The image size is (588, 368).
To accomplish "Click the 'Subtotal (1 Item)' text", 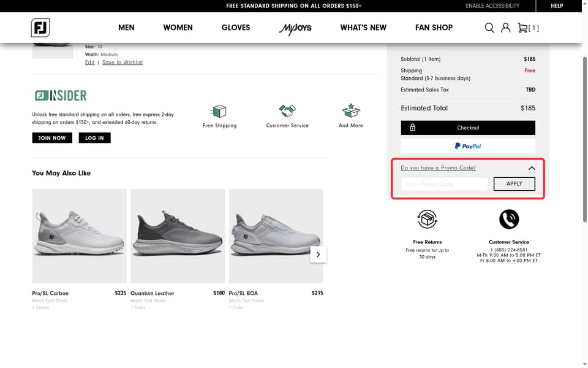I will tap(420, 59).
